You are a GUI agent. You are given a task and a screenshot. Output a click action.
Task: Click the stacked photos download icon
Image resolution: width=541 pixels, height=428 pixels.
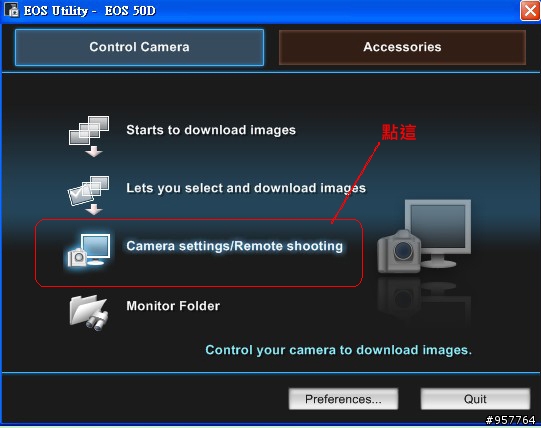tap(89, 136)
